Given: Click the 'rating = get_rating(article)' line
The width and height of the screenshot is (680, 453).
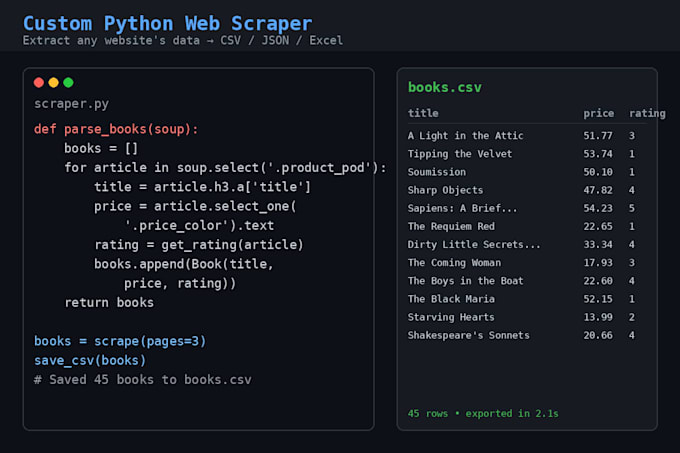Looking at the screenshot, I should point(199,244).
